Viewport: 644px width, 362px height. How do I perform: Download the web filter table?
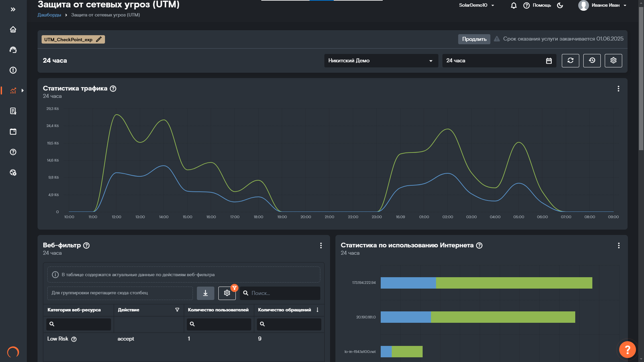205,293
